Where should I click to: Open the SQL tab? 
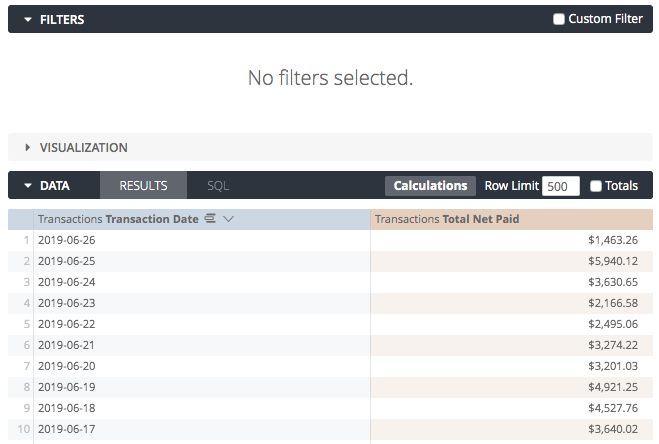pos(218,185)
